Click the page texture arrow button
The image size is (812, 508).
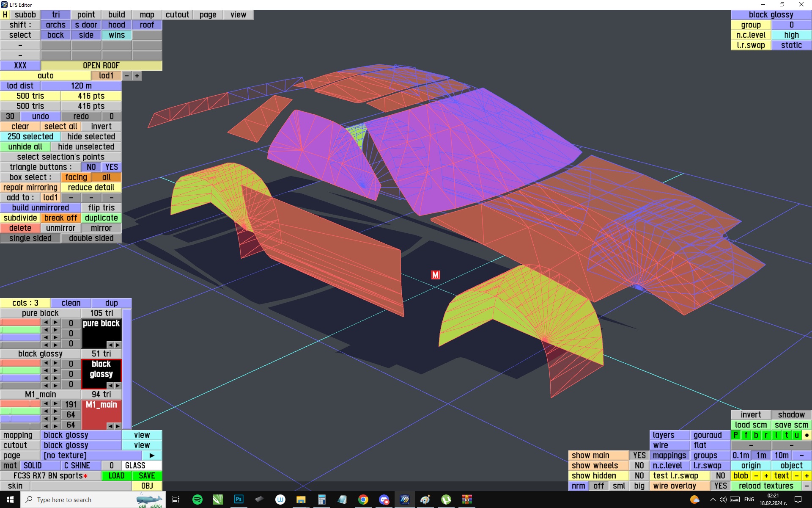152,456
